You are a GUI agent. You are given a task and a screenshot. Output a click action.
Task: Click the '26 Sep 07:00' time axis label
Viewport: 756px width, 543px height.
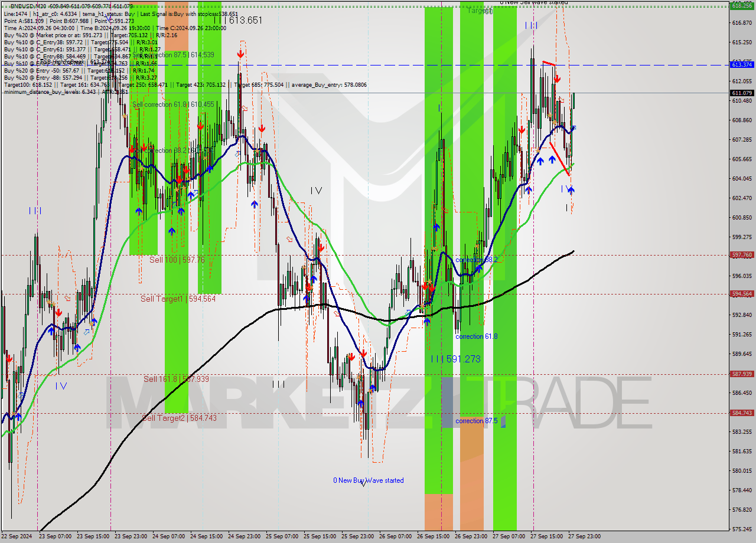pyautogui.click(x=395, y=537)
